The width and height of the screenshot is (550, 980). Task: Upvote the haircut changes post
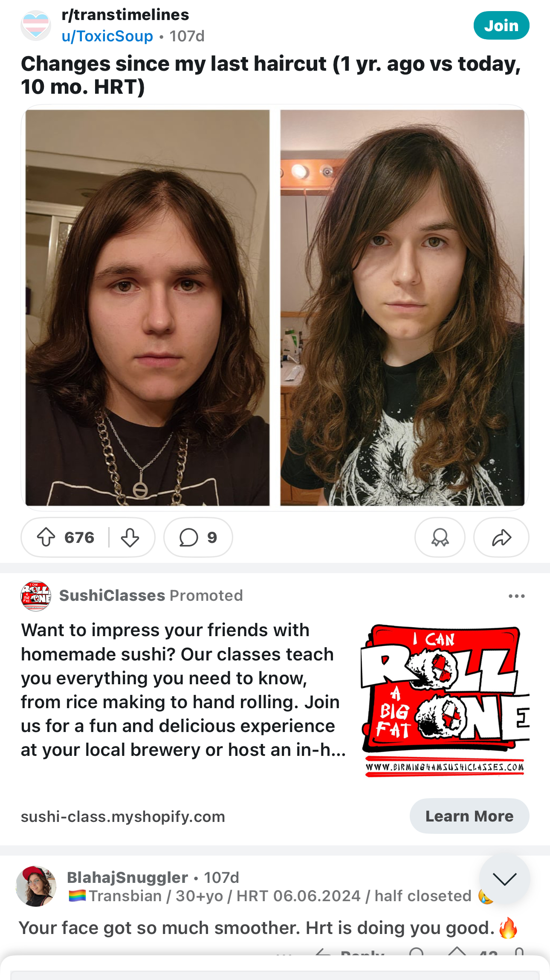tap(46, 537)
